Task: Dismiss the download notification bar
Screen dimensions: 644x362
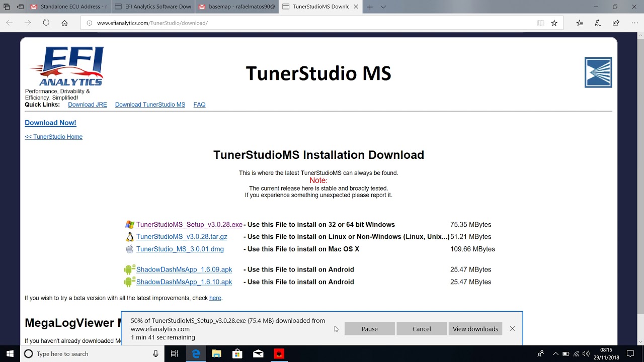Action: point(512,328)
